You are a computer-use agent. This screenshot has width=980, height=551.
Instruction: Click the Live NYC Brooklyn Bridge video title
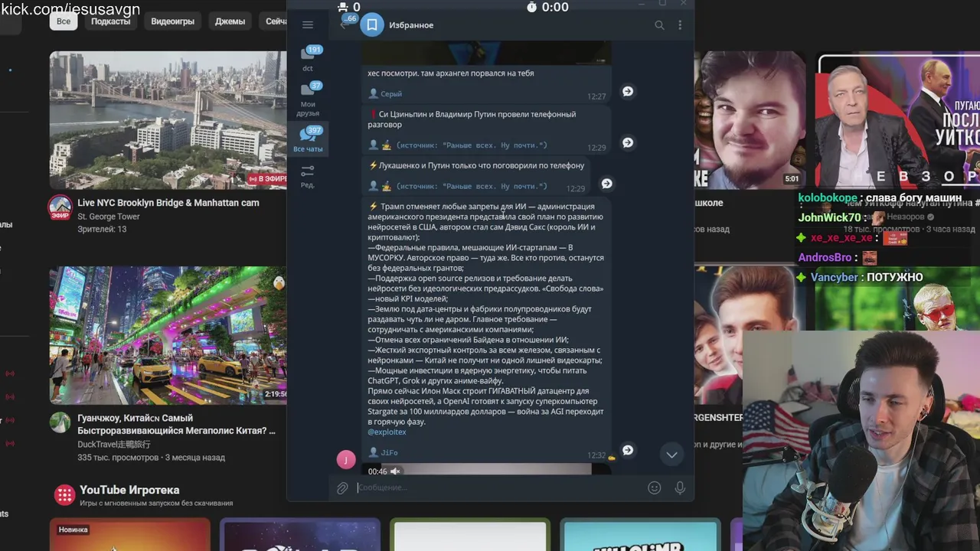(168, 203)
